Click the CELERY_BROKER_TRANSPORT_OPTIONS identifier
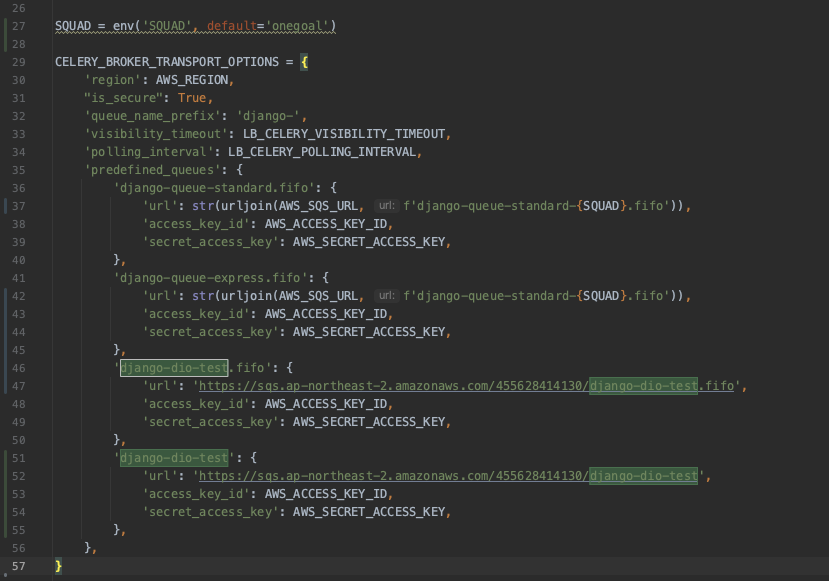 click(x=167, y=62)
